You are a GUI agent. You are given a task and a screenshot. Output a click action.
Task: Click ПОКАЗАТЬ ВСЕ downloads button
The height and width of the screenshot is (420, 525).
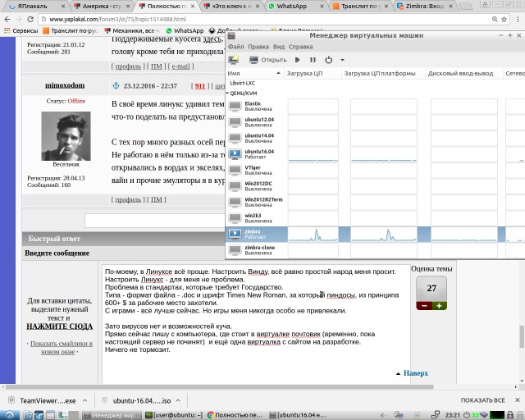[483, 400]
